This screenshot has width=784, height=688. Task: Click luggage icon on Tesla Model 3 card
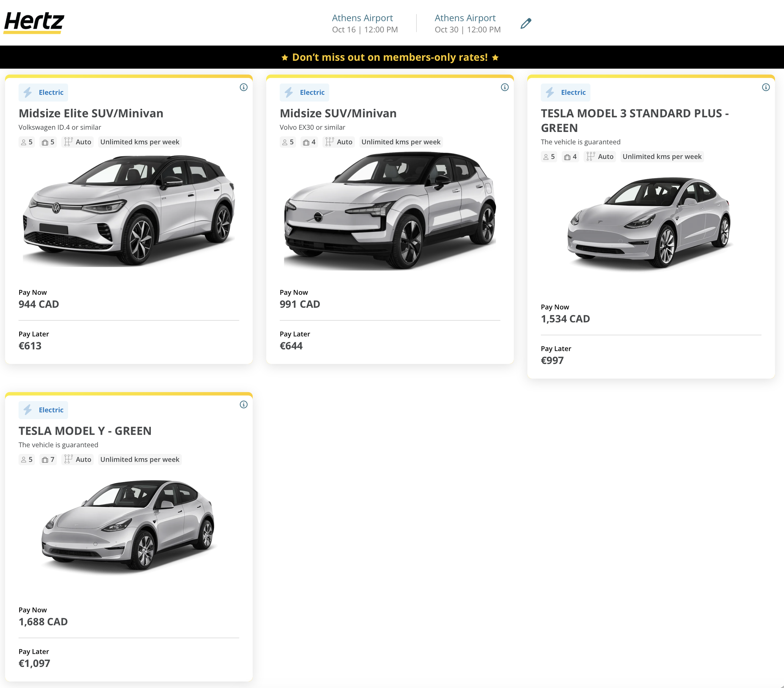pos(567,157)
